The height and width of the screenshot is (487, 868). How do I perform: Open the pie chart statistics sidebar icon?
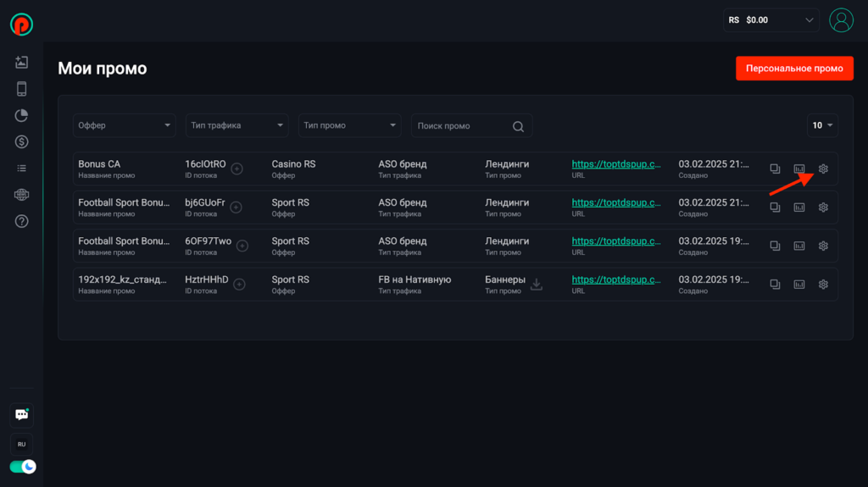pos(21,115)
